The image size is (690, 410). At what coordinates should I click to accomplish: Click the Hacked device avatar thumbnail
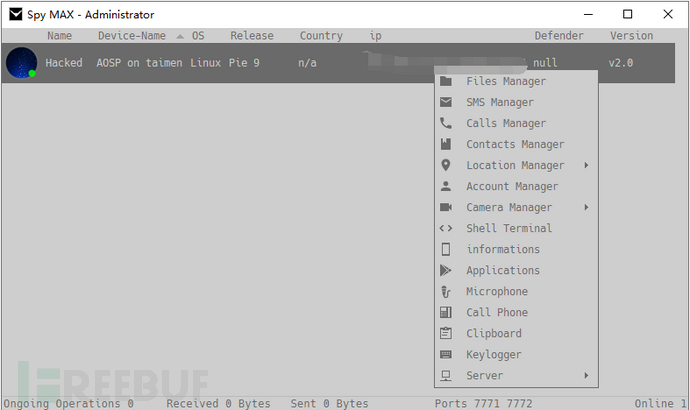(x=21, y=63)
